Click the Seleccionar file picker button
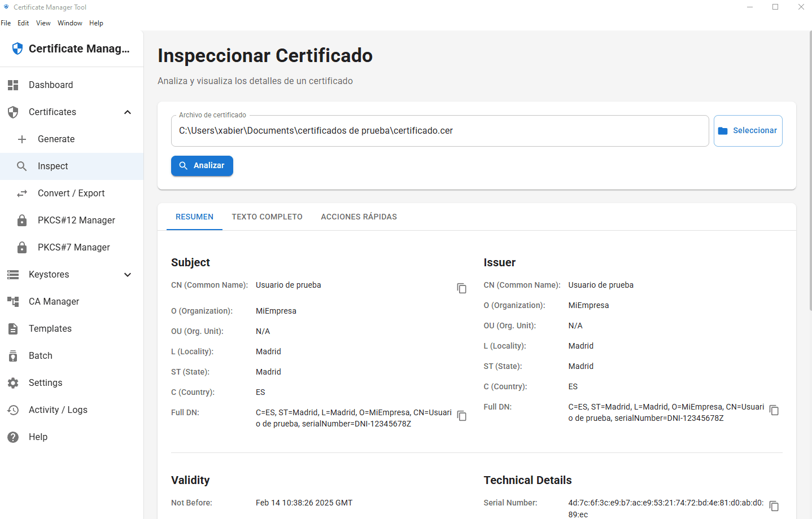 point(748,130)
